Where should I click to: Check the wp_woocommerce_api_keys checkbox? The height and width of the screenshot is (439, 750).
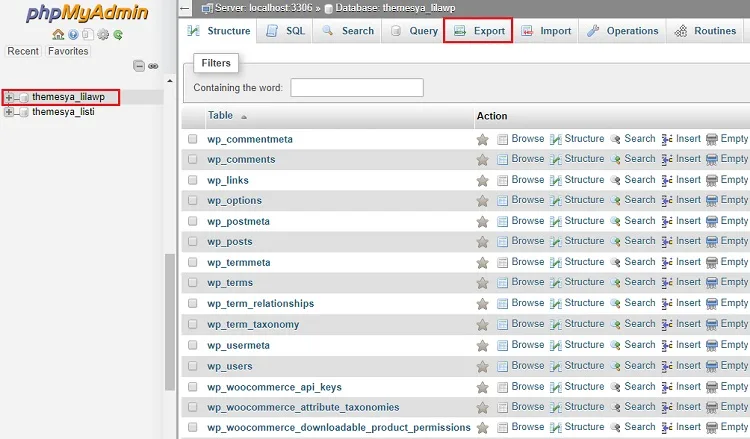193,387
